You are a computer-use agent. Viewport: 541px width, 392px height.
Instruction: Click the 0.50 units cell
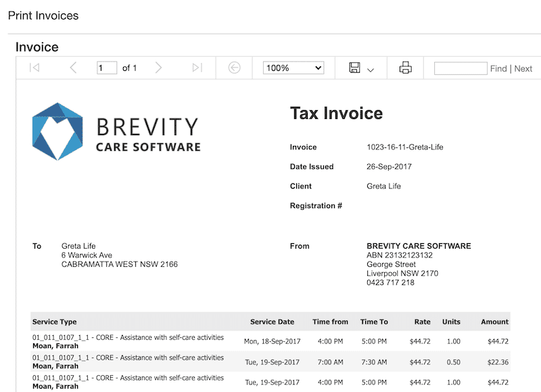click(453, 362)
